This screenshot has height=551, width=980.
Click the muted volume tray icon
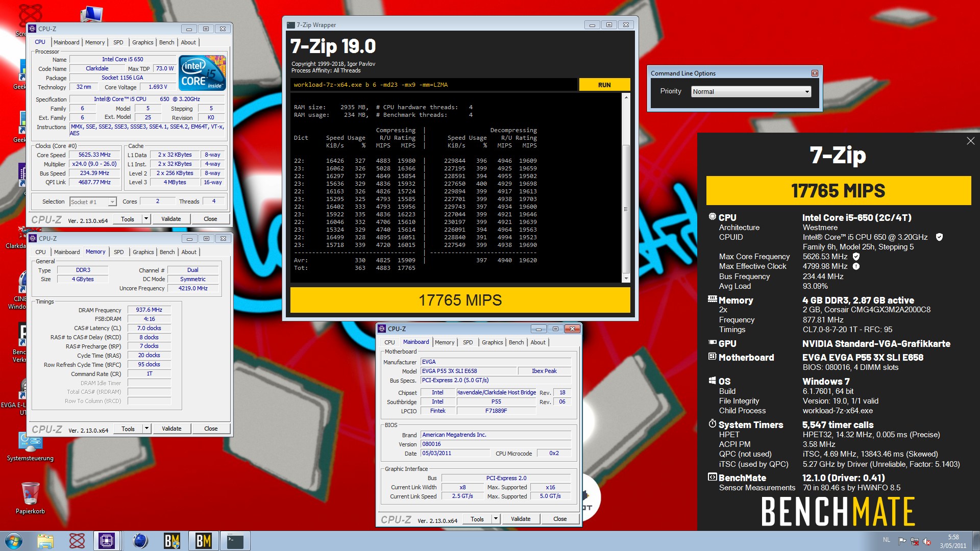pyautogui.click(x=927, y=541)
